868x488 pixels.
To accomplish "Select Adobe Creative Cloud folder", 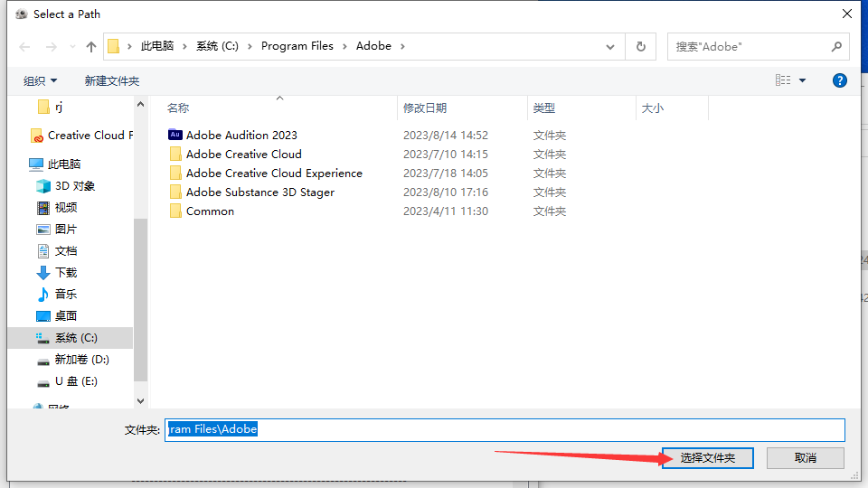I will click(x=243, y=155).
